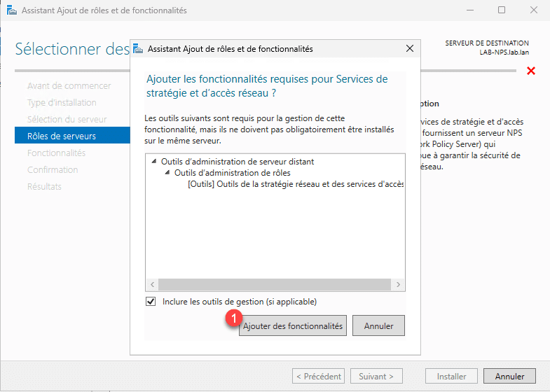550x392 pixels.
Task: Click Ajouter des fonctionnalités button
Action: click(293, 326)
